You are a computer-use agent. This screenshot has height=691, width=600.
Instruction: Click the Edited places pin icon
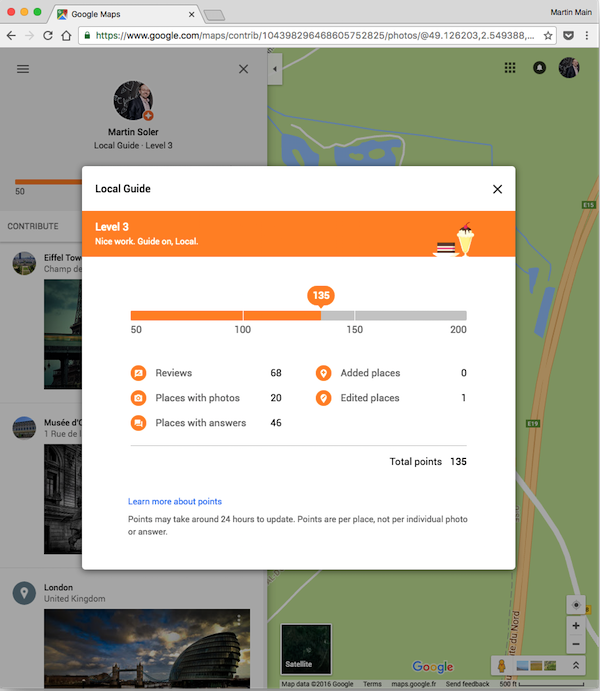point(323,398)
